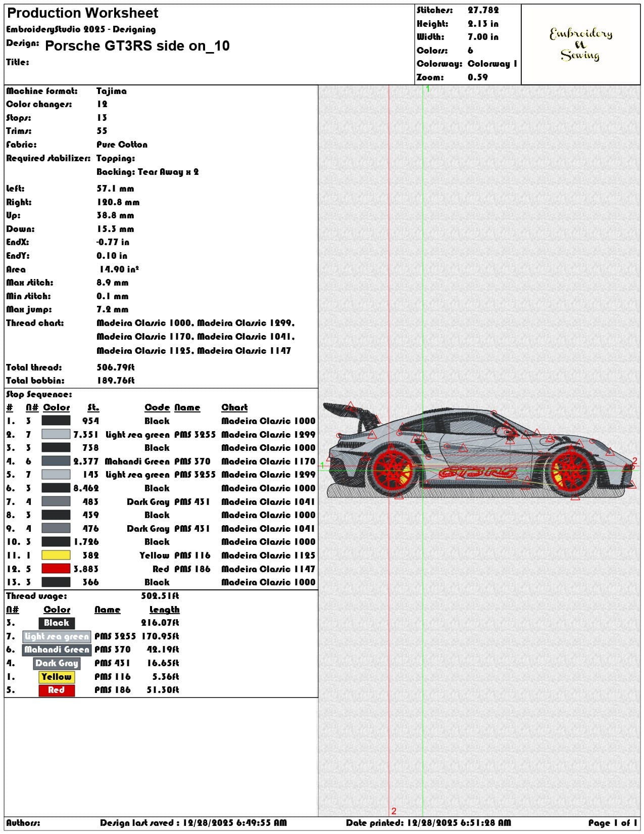Click Madeira Classic 1147 in stop 12

pyautogui.click(x=268, y=569)
